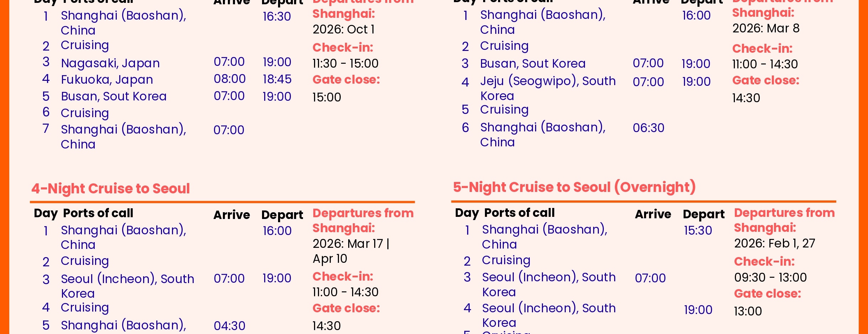This screenshot has width=868, height=334.
Task: Click the '5-Night Cruise to Seoul (Overnight)' heading
Action: (x=574, y=187)
